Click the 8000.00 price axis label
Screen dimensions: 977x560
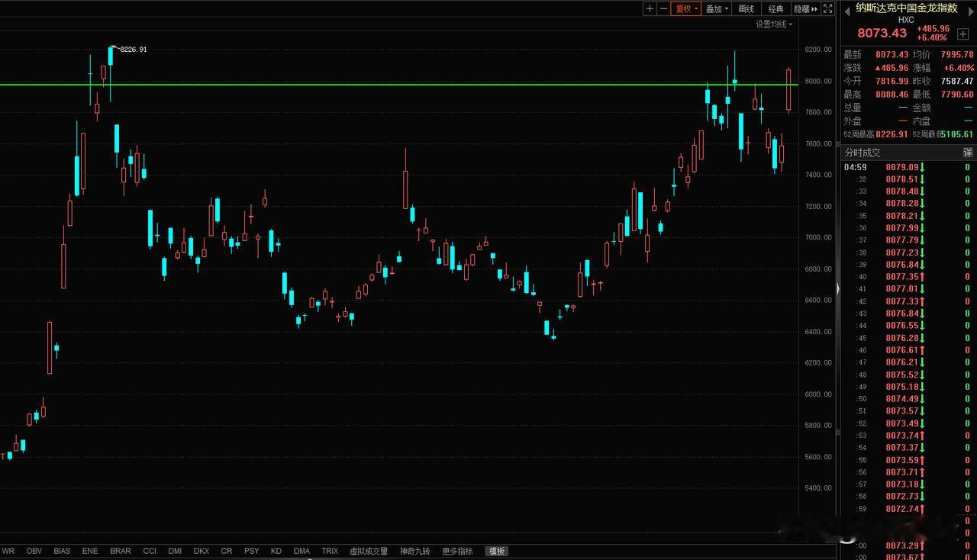[817, 81]
